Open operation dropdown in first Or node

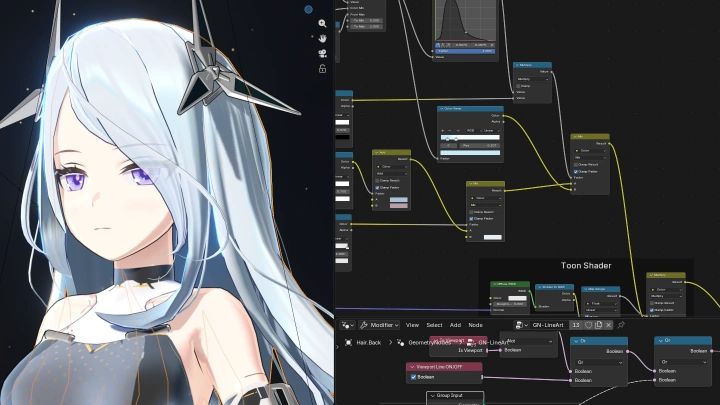point(599,362)
